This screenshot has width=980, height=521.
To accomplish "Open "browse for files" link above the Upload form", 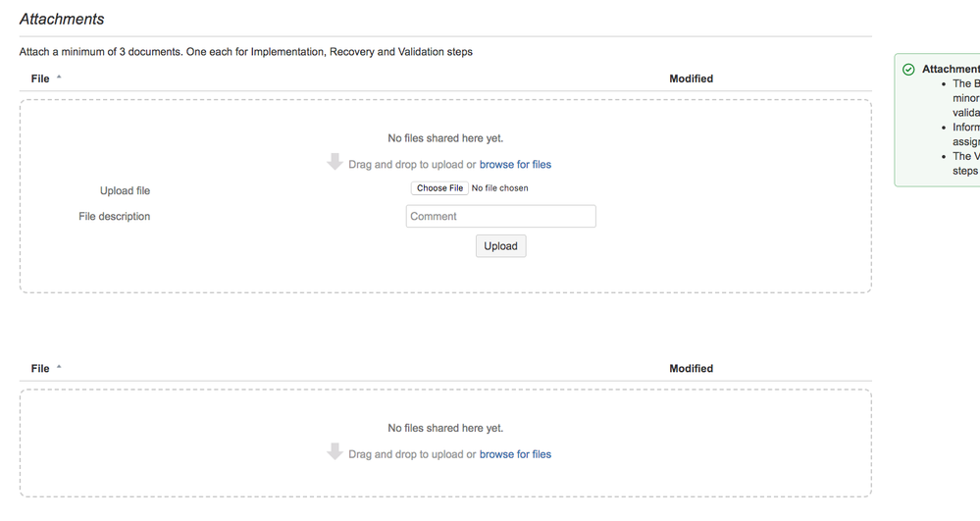I will pyautogui.click(x=515, y=165).
